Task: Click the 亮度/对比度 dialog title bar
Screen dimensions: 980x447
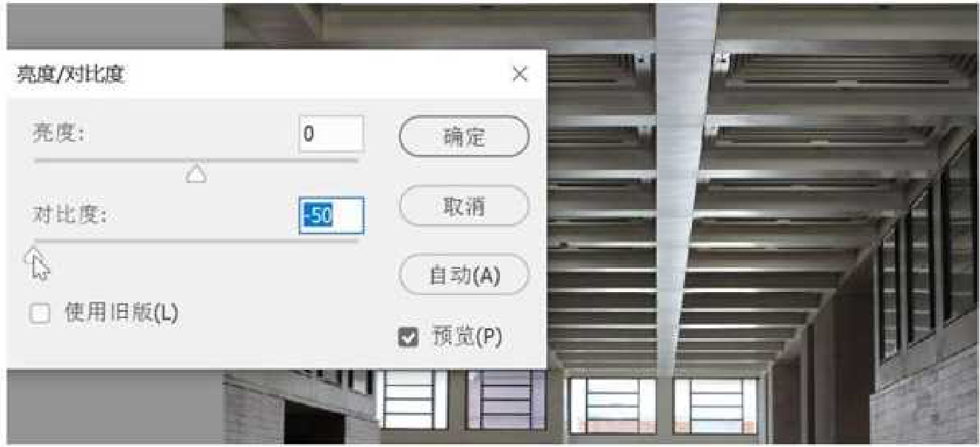Action: (x=276, y=75)
